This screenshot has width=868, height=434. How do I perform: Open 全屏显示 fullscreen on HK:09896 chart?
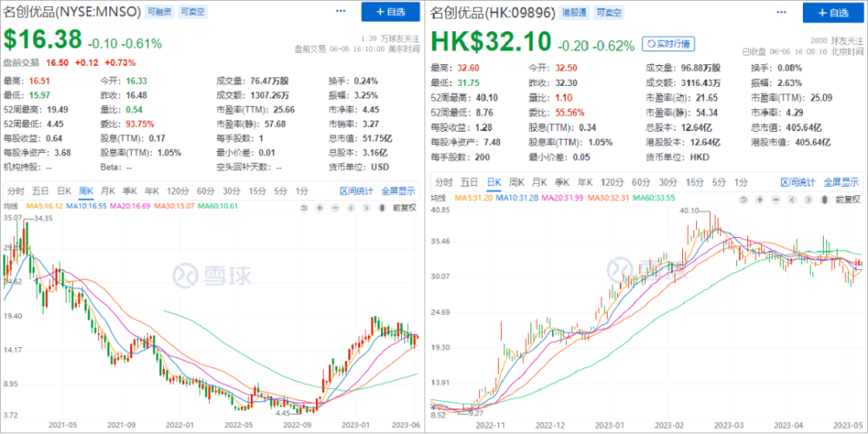point(841,182)
